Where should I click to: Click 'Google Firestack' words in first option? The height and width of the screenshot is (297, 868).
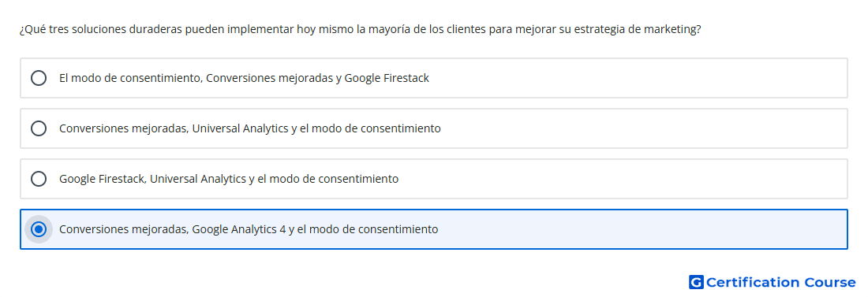387,78
